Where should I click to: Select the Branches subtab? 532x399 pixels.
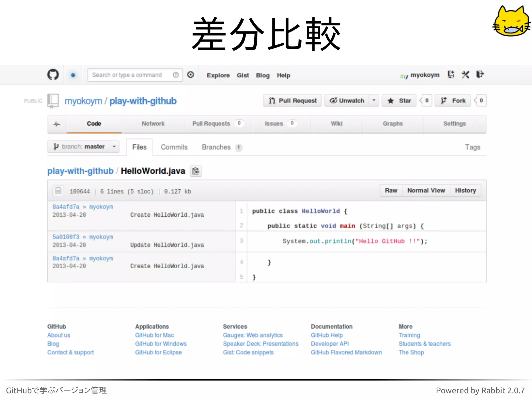coord(222,147)
